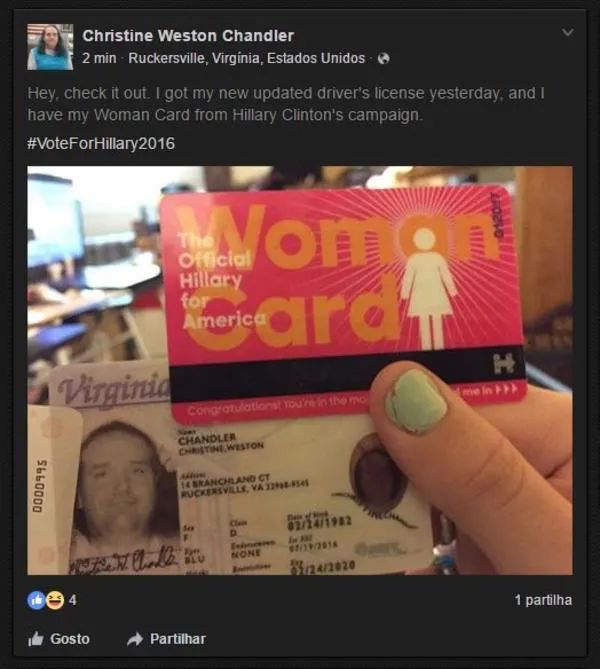Viewport: 600px width, 669px height.
Task: Open the 1 partilha shares list
Action: point(543,600)
